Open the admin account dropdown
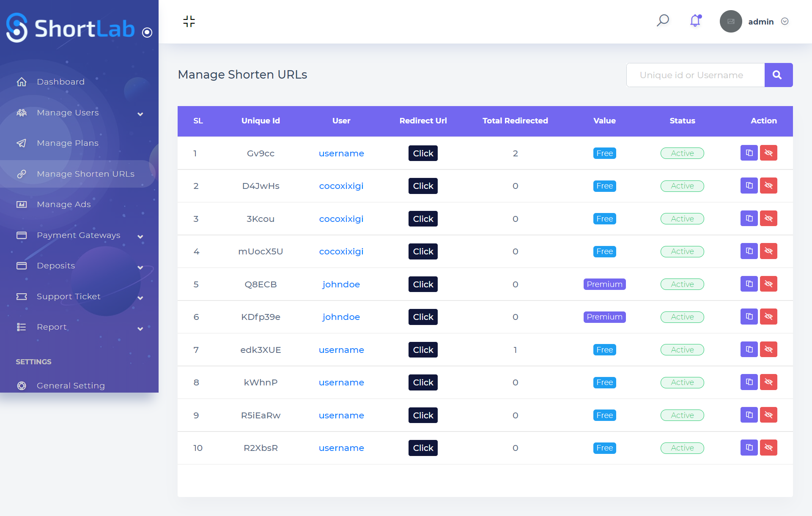The image size is (812, 516). (785, 22)
